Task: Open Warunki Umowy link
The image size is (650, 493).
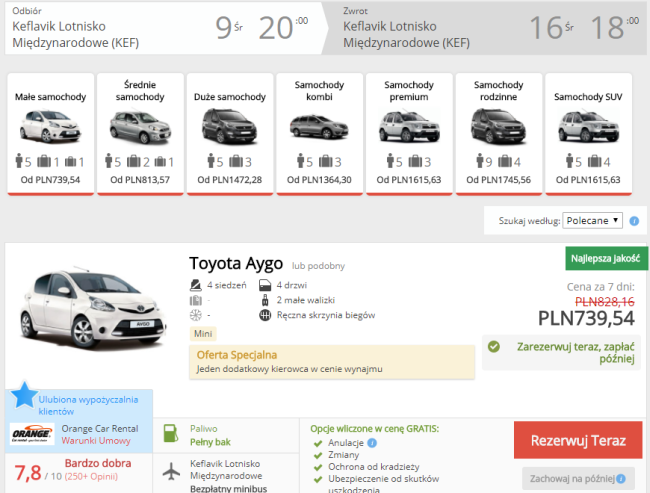Action: coord(96,441)
